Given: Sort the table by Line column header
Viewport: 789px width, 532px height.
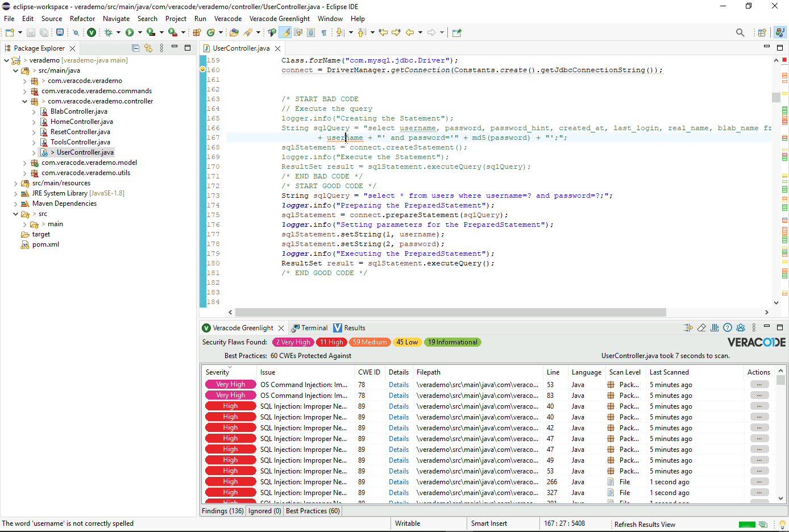Looking at the screenshot, I should (556, 372).
